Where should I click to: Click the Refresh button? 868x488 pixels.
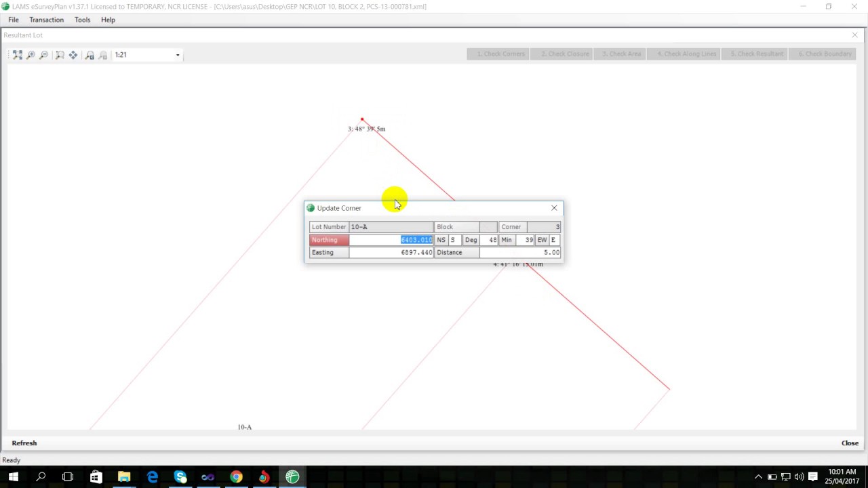24,443
